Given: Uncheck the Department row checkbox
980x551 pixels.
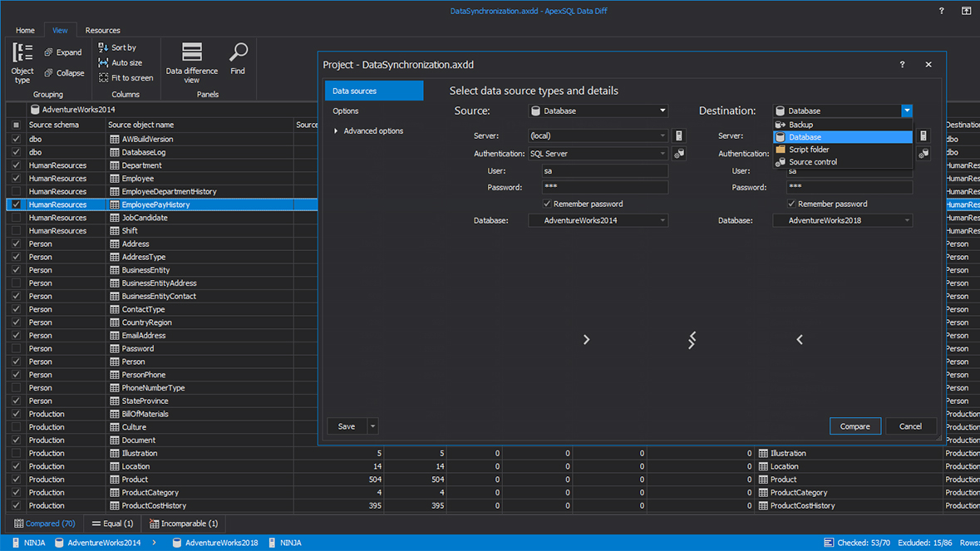Looking at the screenshot, I should [x=17, y=165].
